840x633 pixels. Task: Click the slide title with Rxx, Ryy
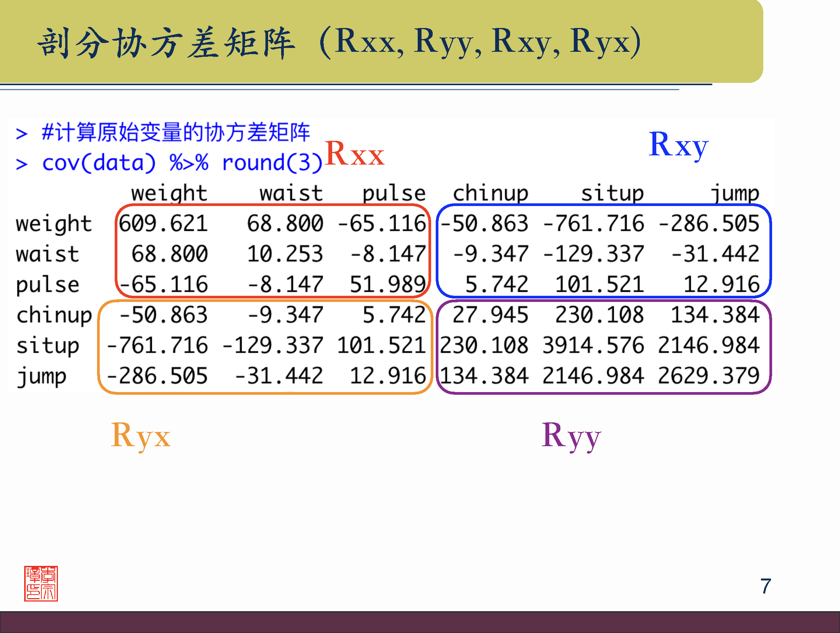pyautogui.click(x=339, y=42)
